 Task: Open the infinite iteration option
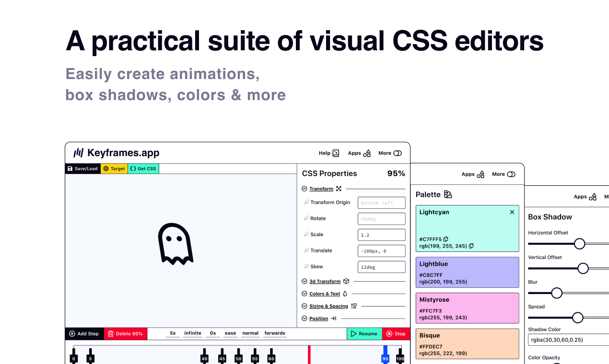pyautogui.click(x=193, y=333)
